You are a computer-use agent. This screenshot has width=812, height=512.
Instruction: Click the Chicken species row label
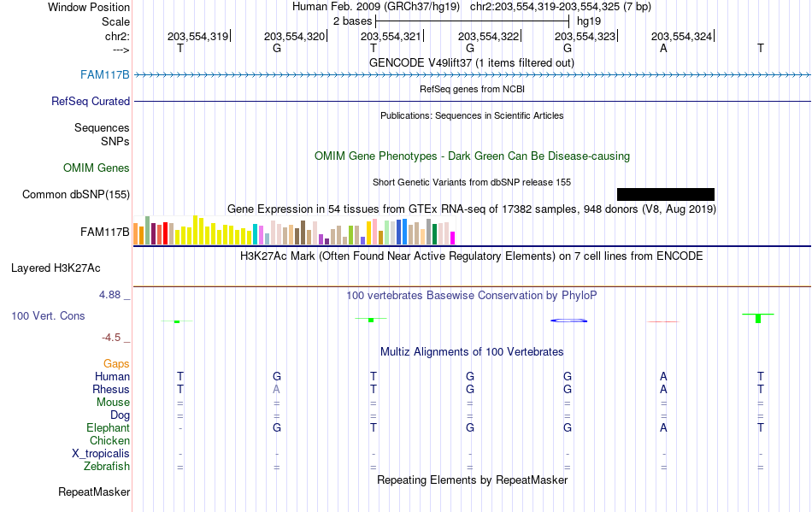(x=109, y=441)
